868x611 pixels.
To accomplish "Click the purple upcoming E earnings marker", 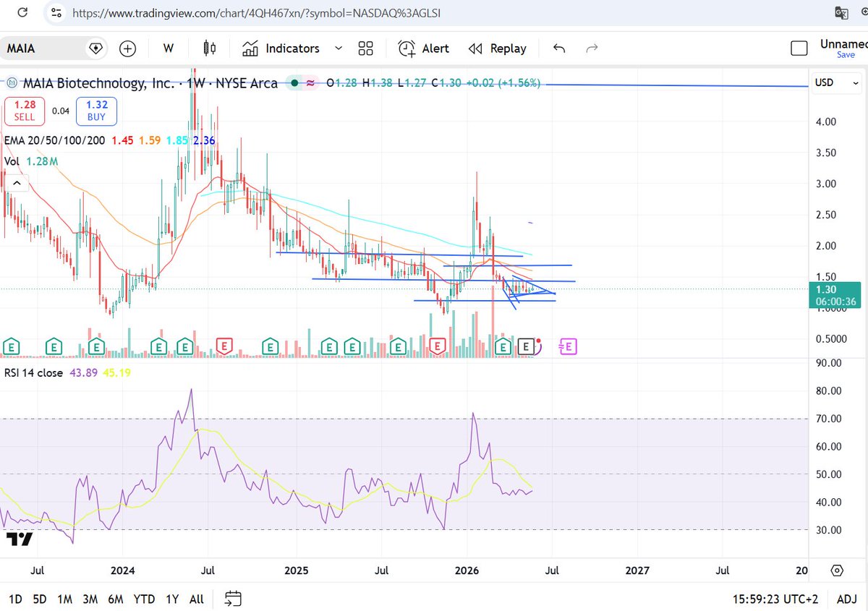I will pyautogui.click(x=568, y=347).
